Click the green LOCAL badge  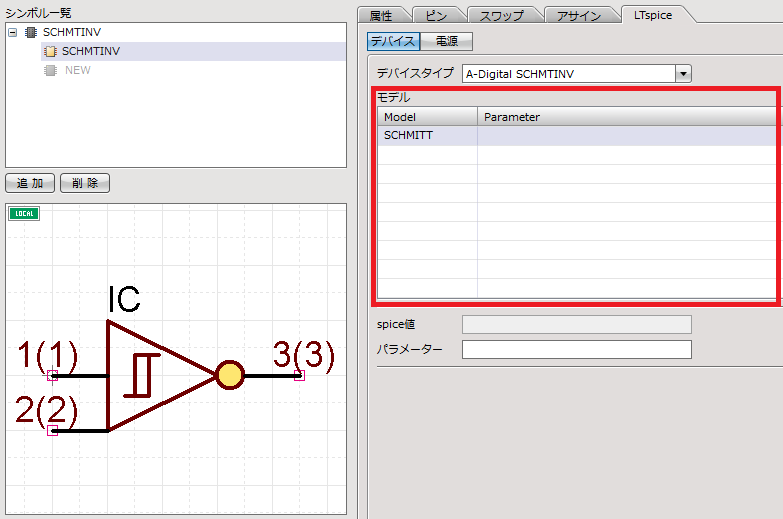click(24, 213)
